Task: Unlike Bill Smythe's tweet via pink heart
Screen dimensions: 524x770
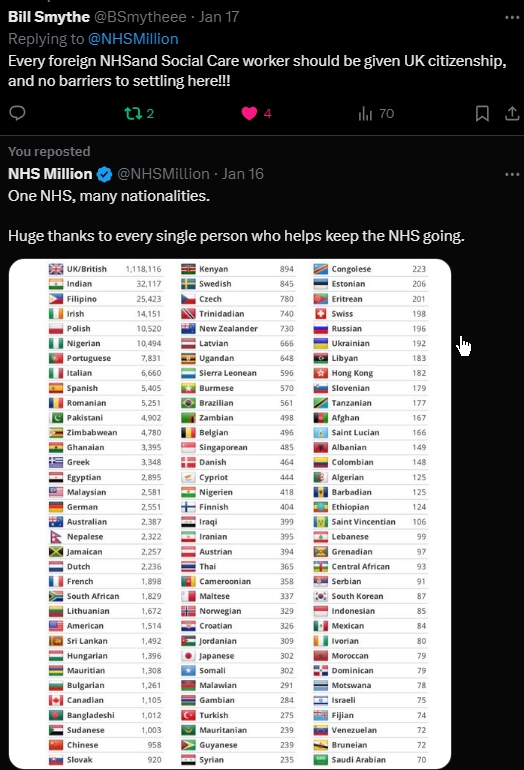Action: click(x=249, y=113)
